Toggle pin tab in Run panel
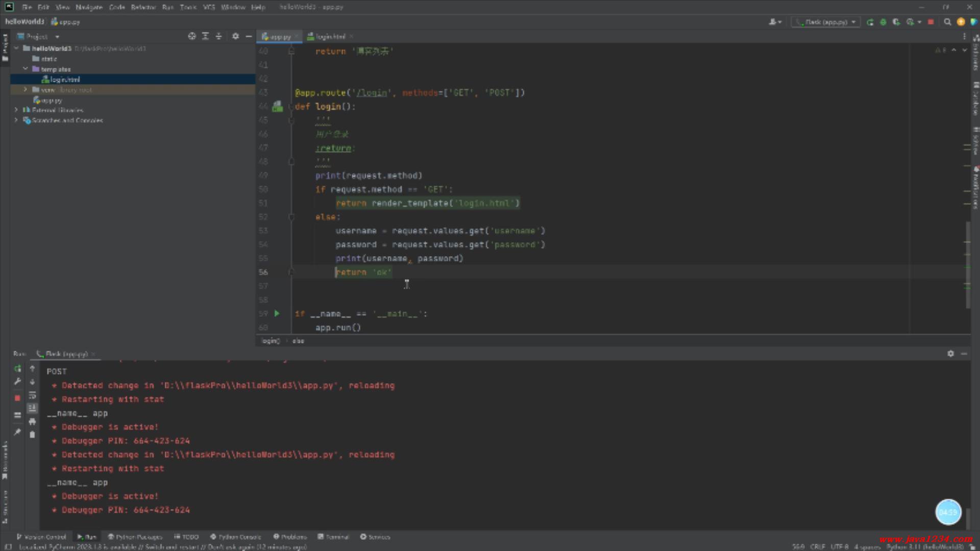The image size is (980, 551). pyautogui.click(x=17, y=432)
